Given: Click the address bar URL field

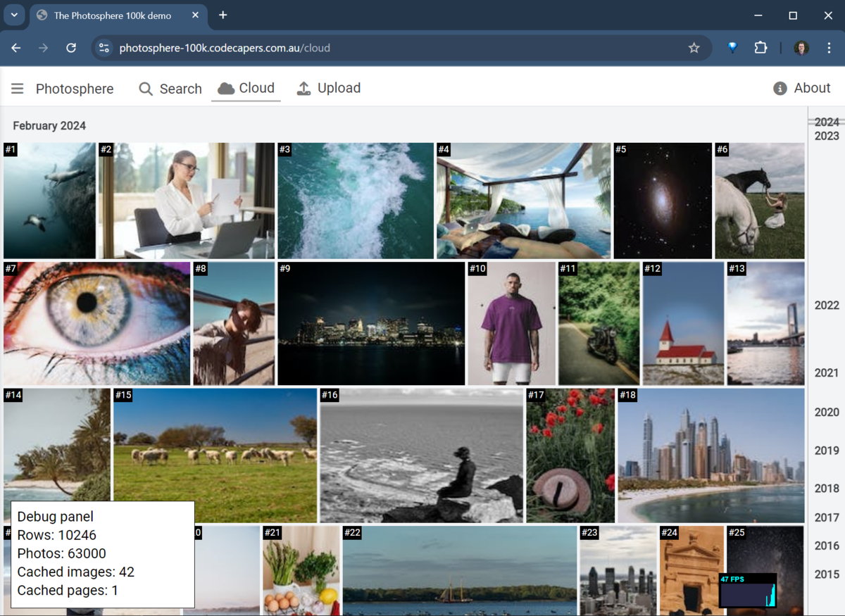Looking at the screenshot, I should click(394, 48).
